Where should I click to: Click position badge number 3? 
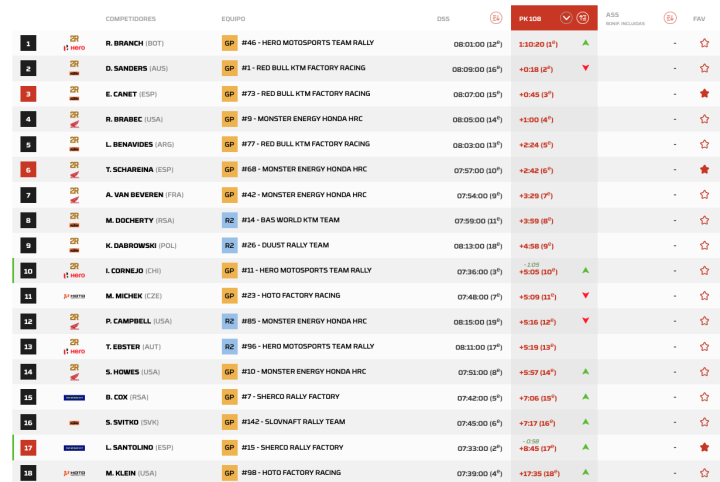28,94
